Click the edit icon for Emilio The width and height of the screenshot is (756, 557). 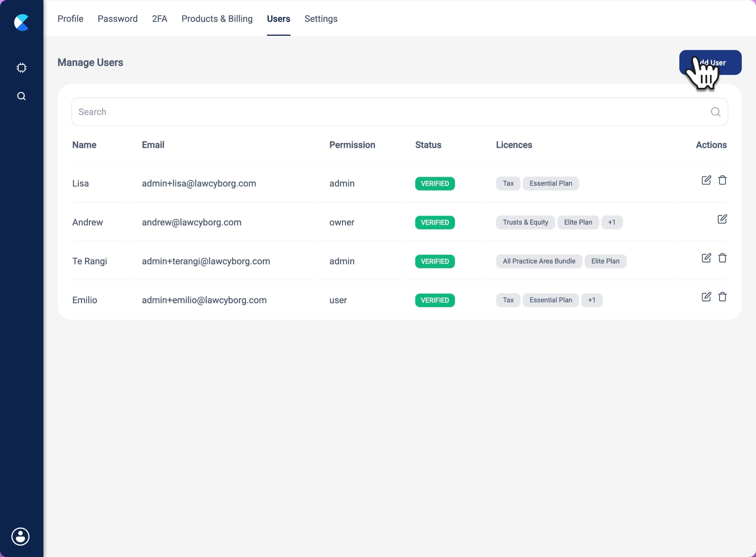coord(706,297)
